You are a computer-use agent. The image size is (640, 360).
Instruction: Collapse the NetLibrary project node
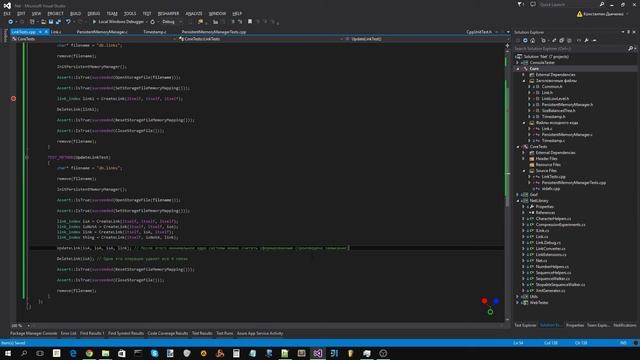(518, 200)
